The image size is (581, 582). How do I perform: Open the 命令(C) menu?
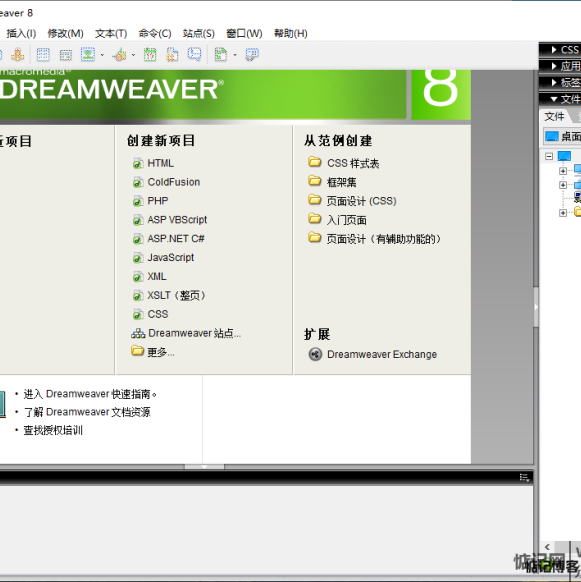155,33
